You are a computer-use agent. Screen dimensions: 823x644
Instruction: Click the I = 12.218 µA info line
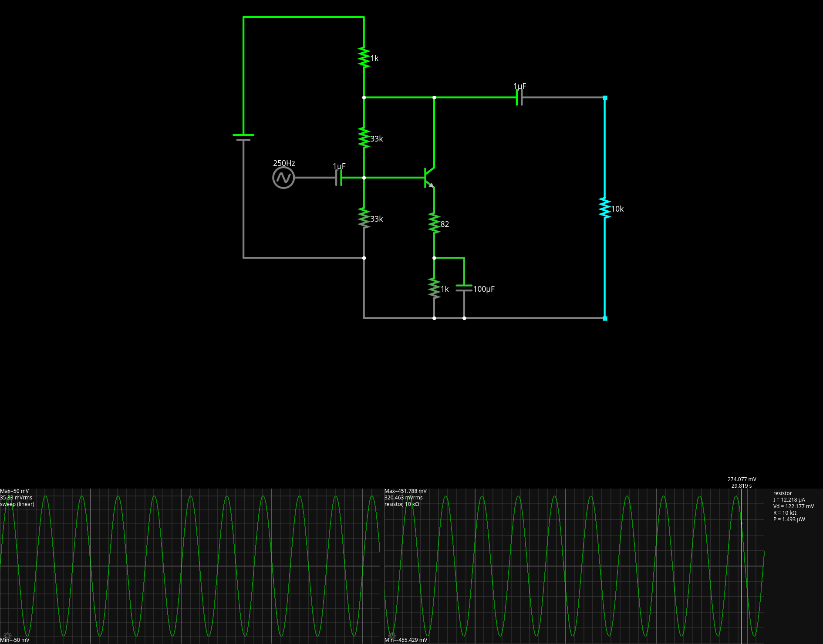click(x=789, y=500)
